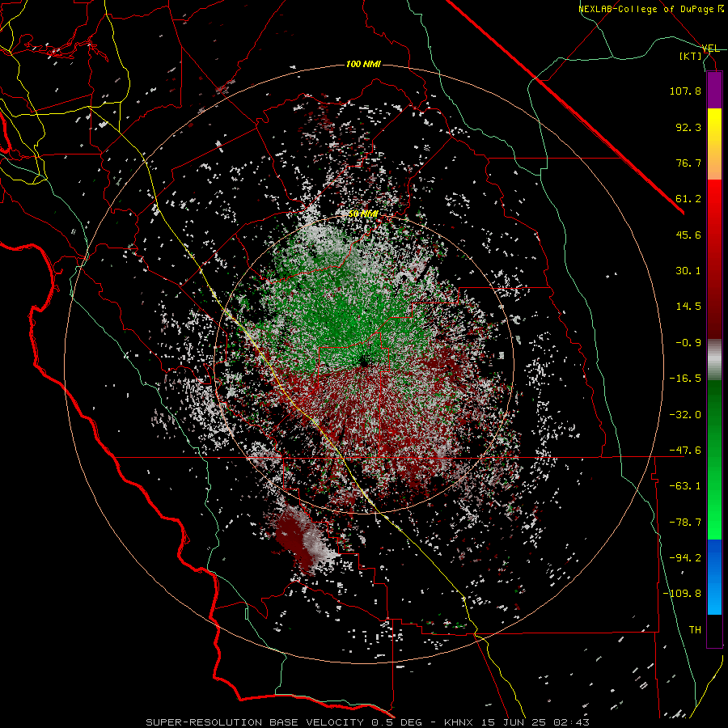Image resolution: width=728 pixels, height=728 pixels.
Task: Click the -32.0 velocity scale value
Action: coord(685,415)
